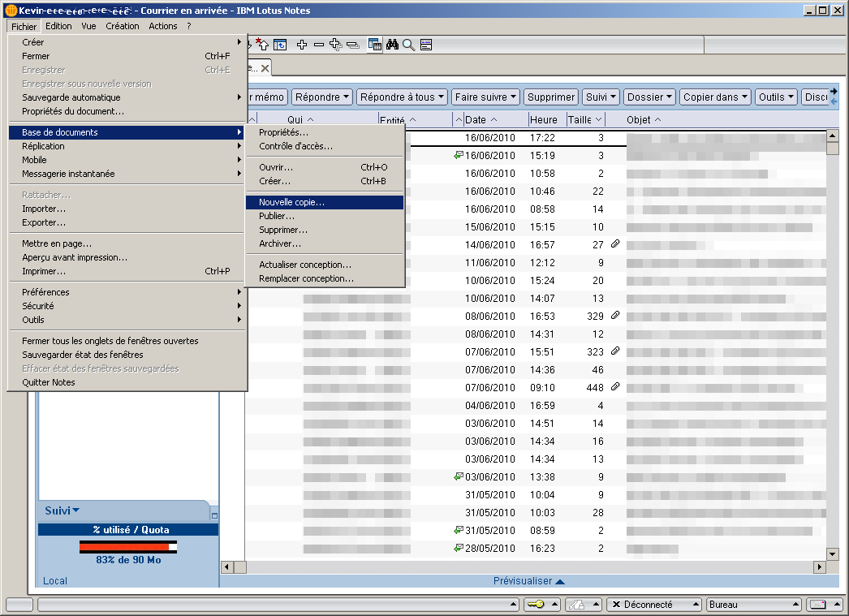Open the Faire suivre dropdown

pos(485,97)
